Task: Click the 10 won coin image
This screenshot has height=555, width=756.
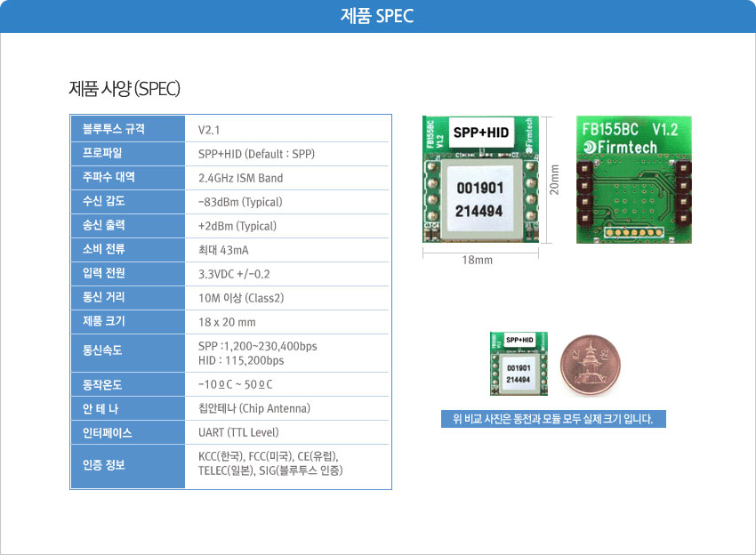Action: pyautogui.click(x=591, y=365)
